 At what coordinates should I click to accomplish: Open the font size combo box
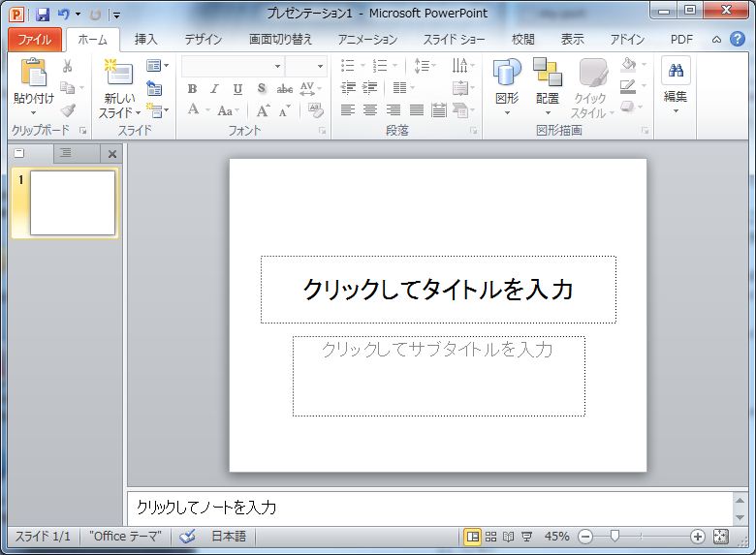(x=305, y=66)
